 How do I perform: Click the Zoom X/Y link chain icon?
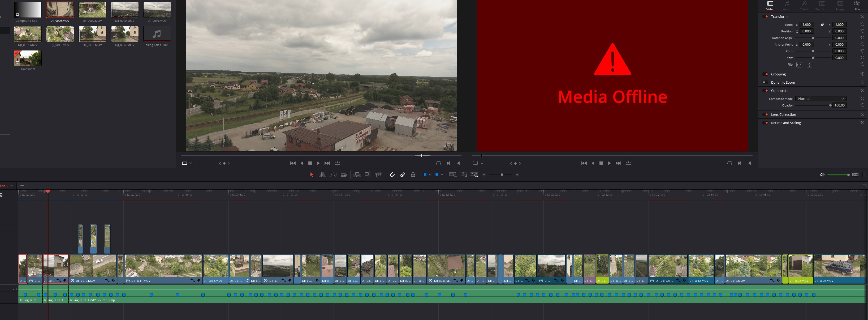click(823, 25)
